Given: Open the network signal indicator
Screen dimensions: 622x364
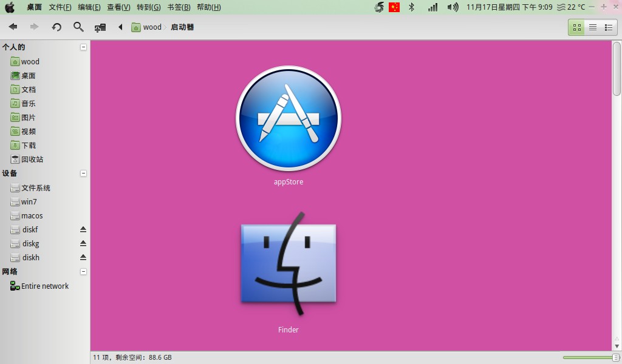Looking at the screenshot, I should [x=432, y=7].
